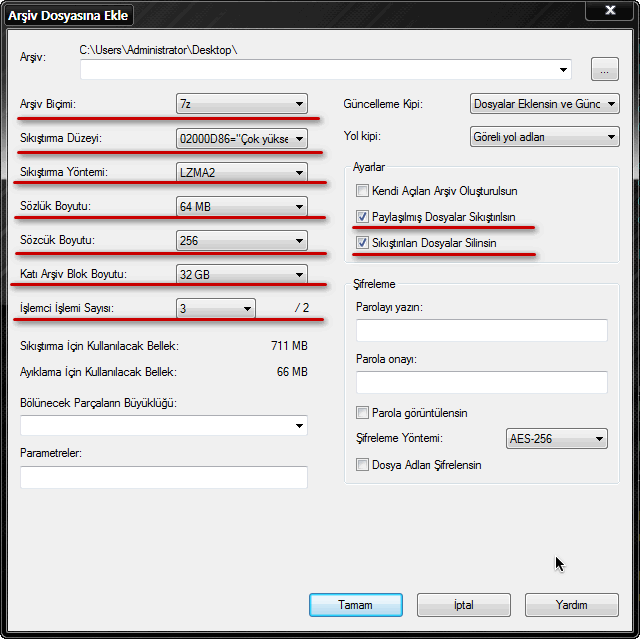
Task: Open the Güncelleme Kipi dropdown
Action: (x=544, y=104)
